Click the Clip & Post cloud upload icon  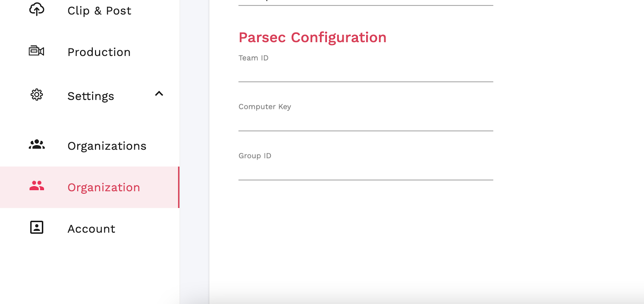click(37, 9)
